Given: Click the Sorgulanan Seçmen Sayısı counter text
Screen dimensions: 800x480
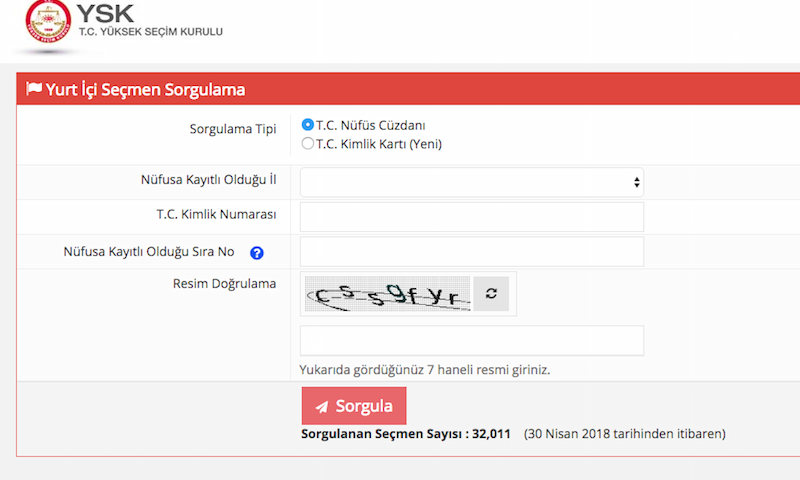Looking at the screenshot, I should (x=406, y=434).
